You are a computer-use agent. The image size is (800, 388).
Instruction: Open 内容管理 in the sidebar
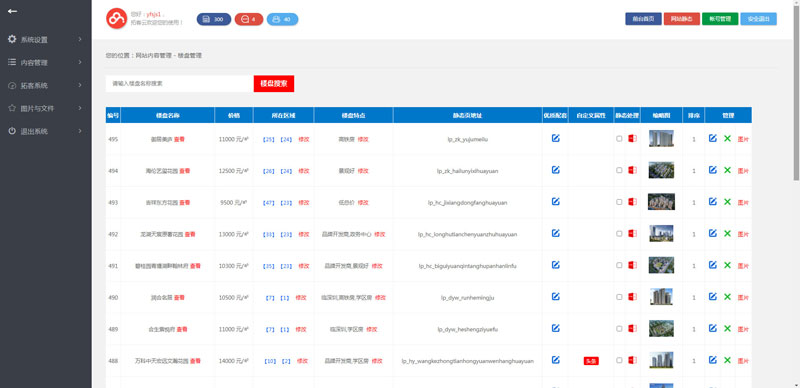(x=34, y=63)
